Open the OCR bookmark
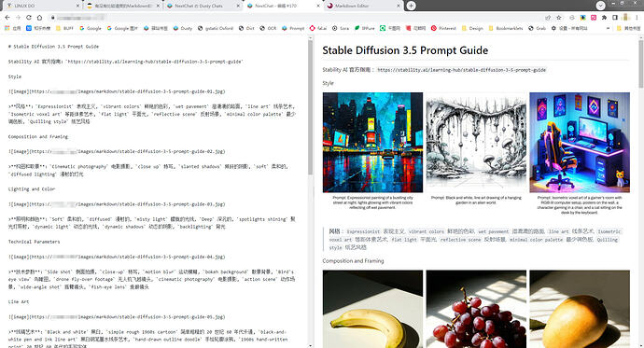Screen dimensions: 644x348 [x=268, y=28]
